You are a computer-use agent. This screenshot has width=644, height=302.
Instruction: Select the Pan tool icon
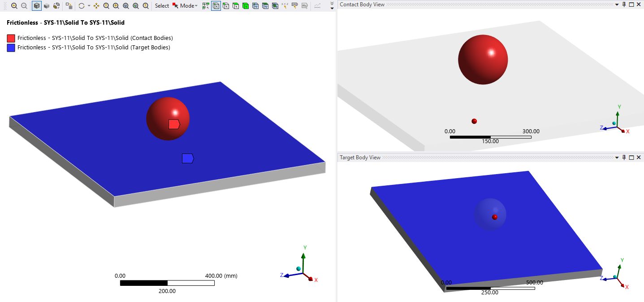96,6
